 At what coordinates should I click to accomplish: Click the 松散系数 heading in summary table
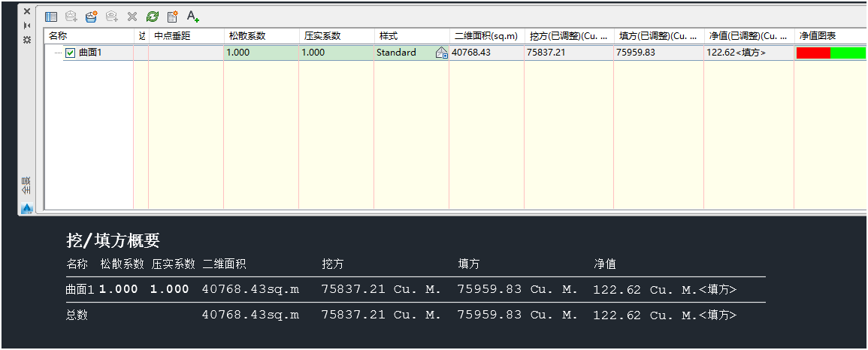tap(122, 264)
